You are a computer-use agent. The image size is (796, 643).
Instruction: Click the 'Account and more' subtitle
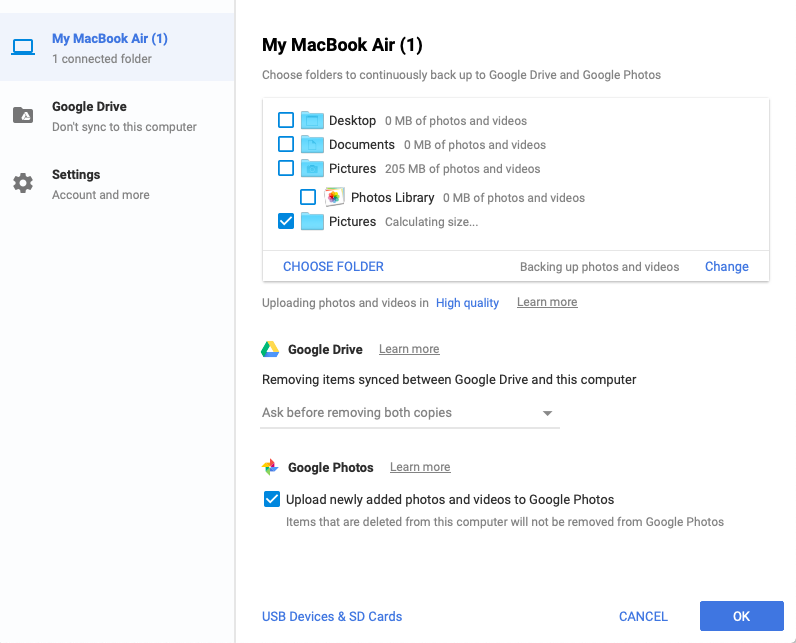tap(101, 195)
